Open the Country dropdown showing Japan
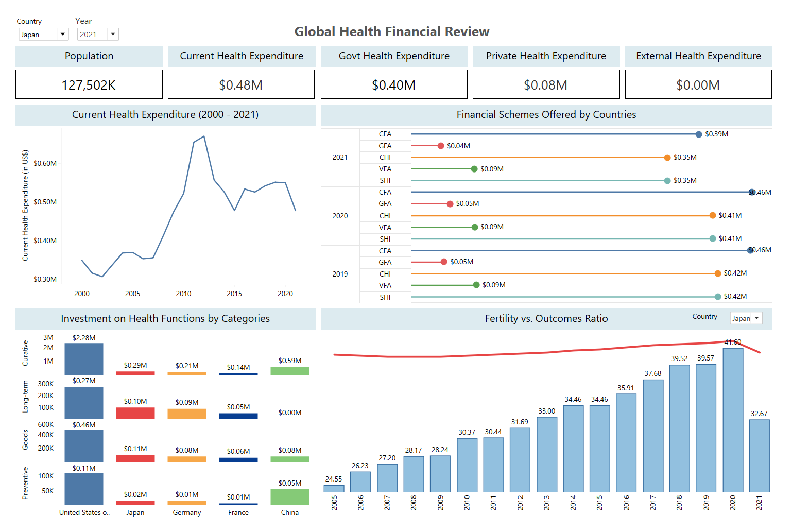This screenshot has height=532, width=792. (x=43, y=35)
